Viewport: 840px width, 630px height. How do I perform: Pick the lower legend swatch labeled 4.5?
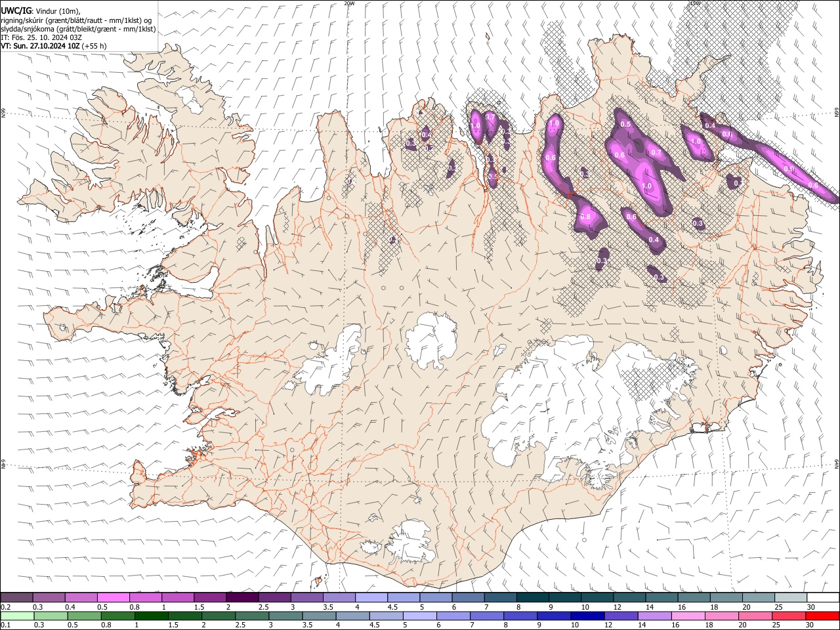tap(387, 616)
